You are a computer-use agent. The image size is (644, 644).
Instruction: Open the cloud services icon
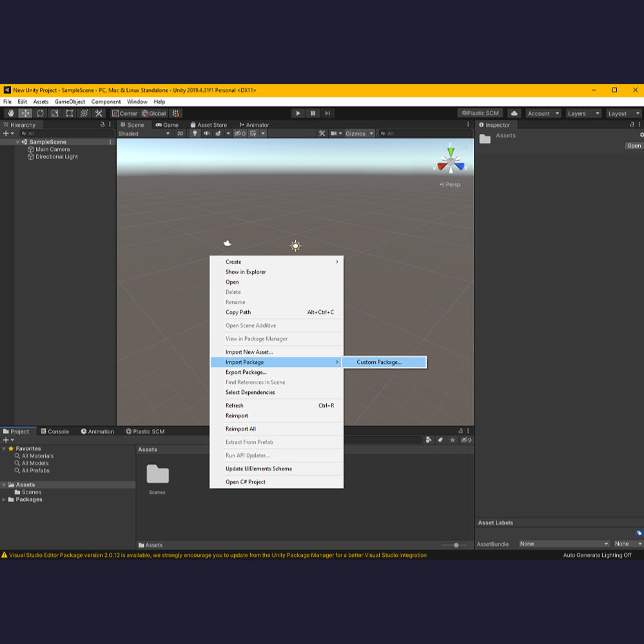514,113
